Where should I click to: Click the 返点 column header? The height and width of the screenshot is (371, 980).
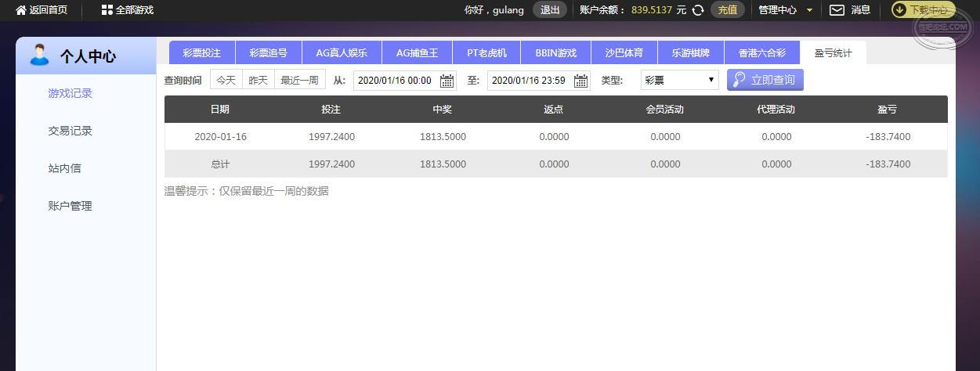click(x=554, y=110)
